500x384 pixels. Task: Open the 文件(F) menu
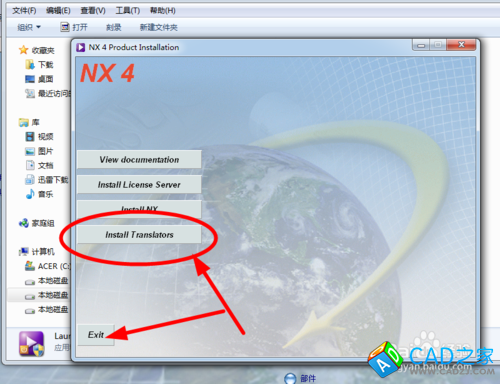coord(24,11)
